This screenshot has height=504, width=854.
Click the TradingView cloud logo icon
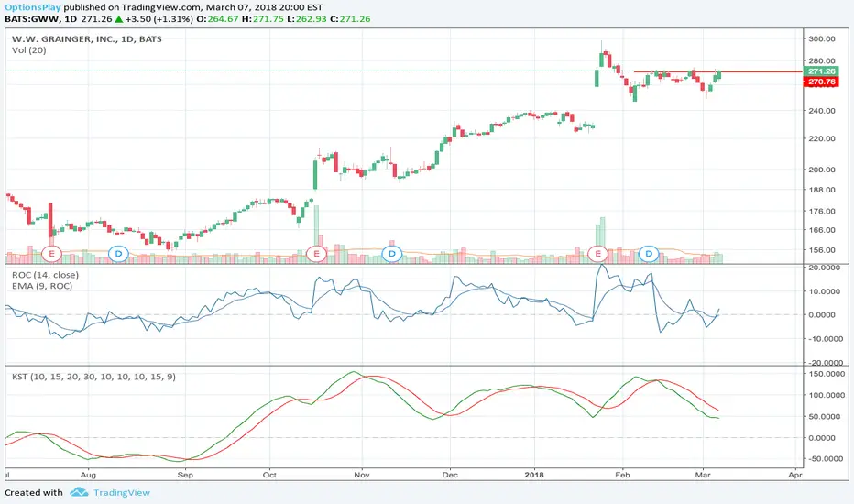79,492
